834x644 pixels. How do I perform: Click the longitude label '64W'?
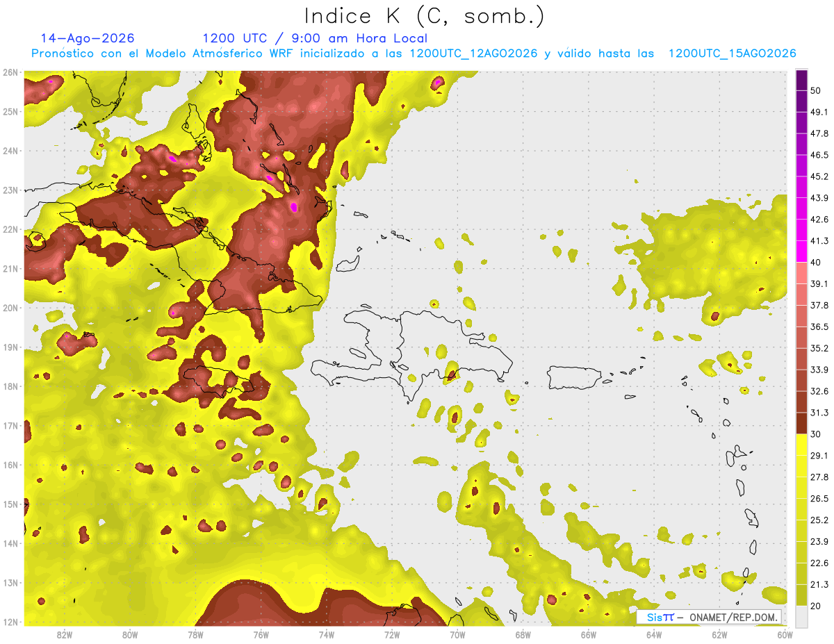click(654, 634)
